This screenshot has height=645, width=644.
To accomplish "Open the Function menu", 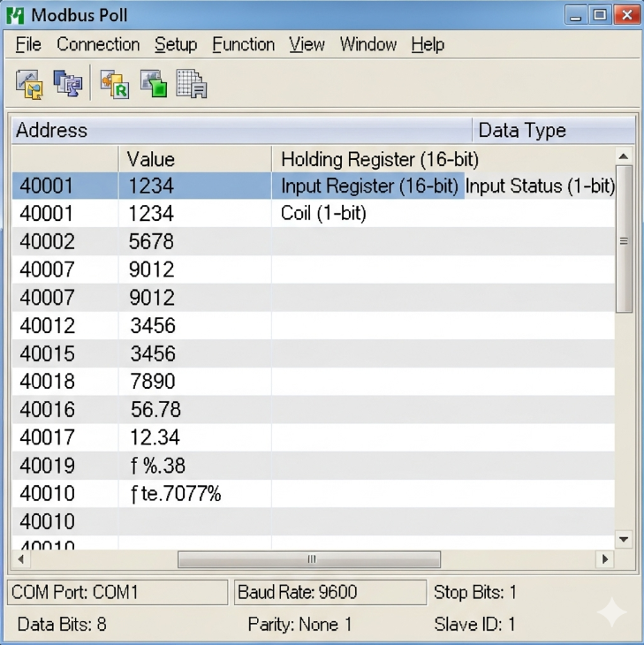I will (x=244, y=44).
